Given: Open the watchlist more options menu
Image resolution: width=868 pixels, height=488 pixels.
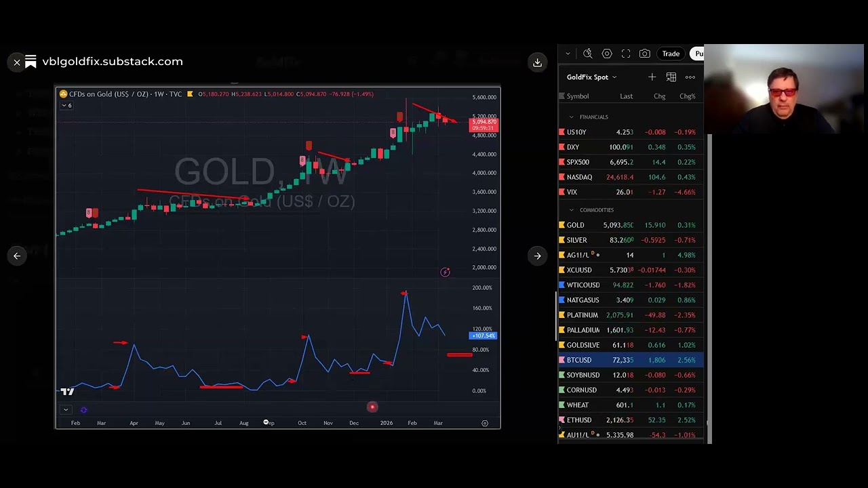Looking at the screenshot, I should (690, 77).
